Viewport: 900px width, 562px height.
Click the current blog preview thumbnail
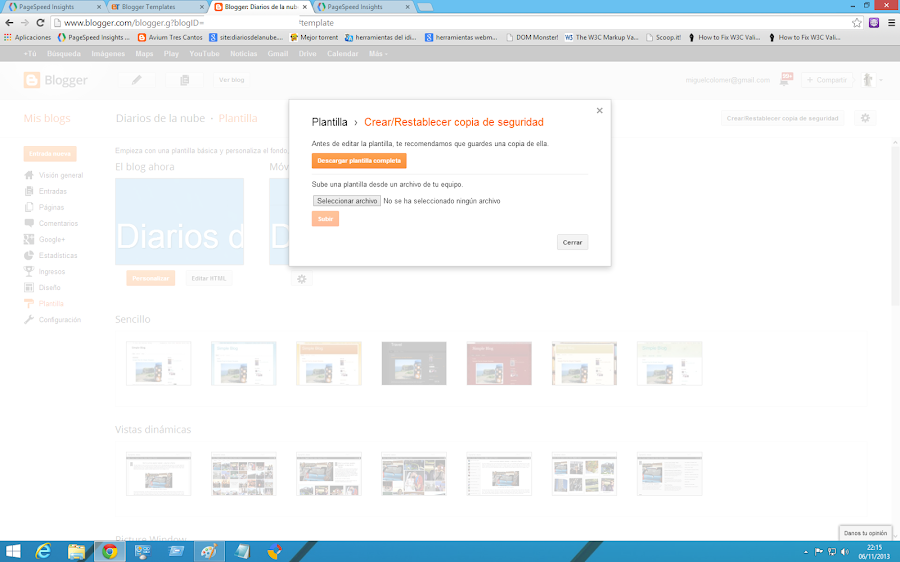tap(179, 222)
